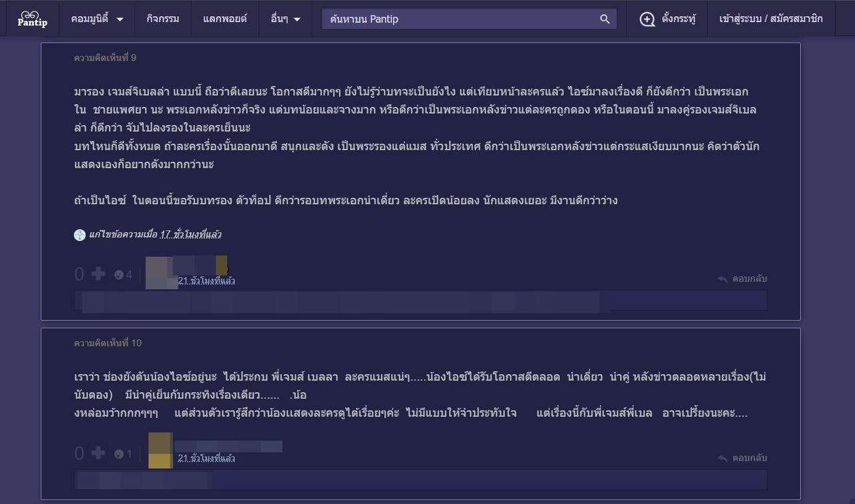Click the Pantip logo
The width and height of the screenshot is (855, 504).
coord(32,19)
